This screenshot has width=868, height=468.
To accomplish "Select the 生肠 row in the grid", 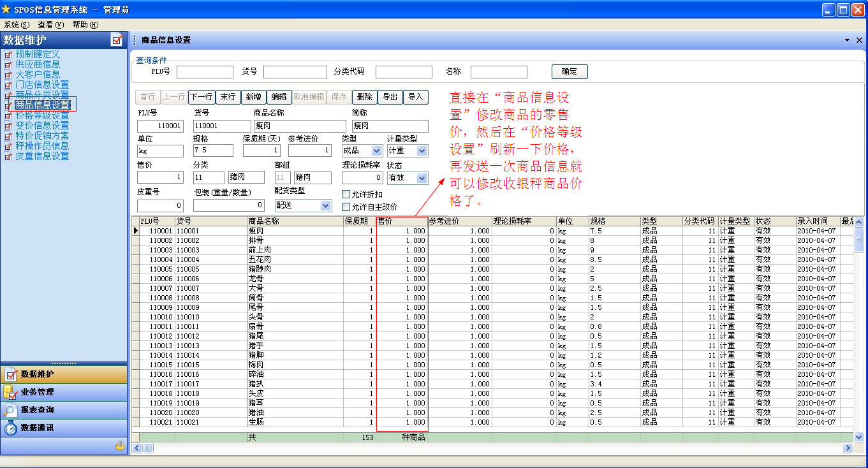I will [492, 422].
